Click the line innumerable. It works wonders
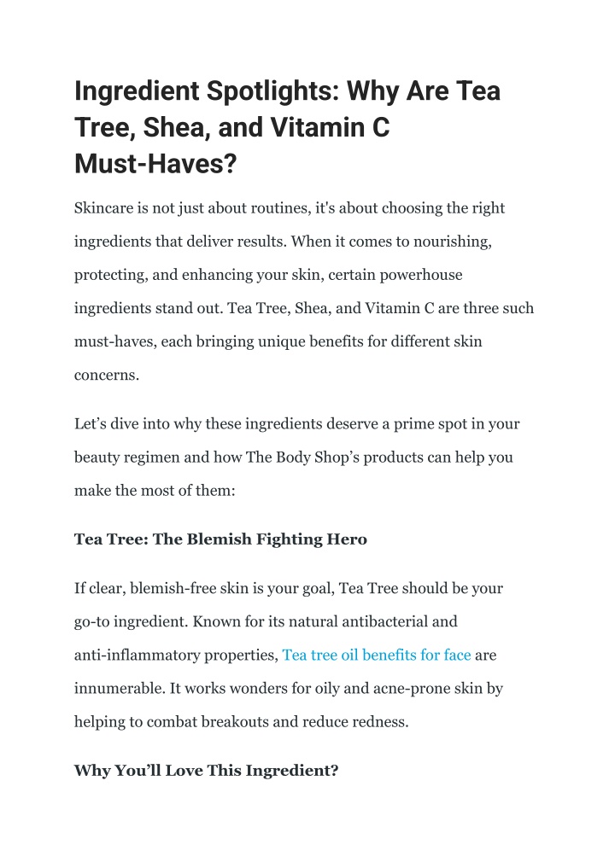The image size is (615, 868). click(x=289, y=689)
